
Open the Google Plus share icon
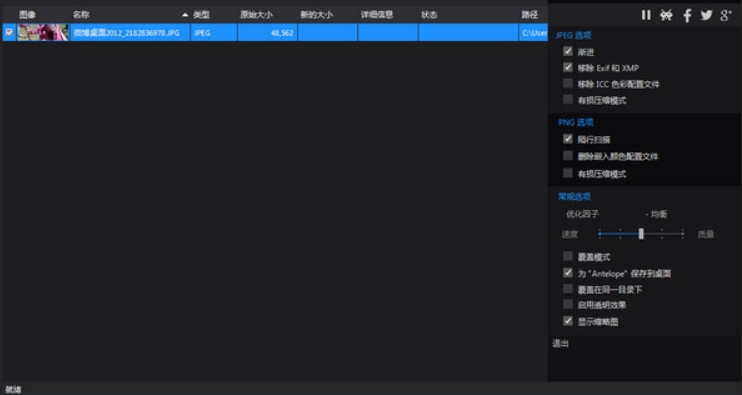[725, 15]
